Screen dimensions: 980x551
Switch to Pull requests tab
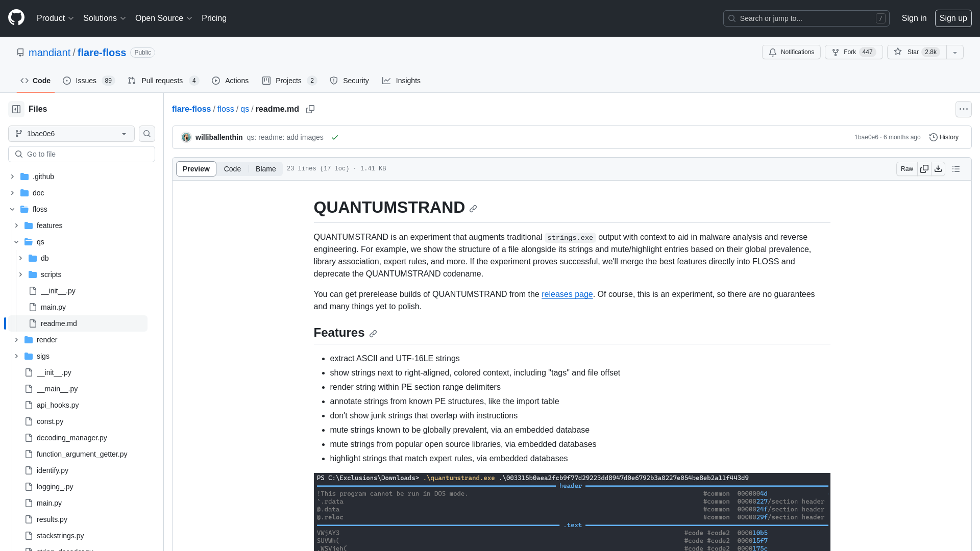(x=163, y=81)
